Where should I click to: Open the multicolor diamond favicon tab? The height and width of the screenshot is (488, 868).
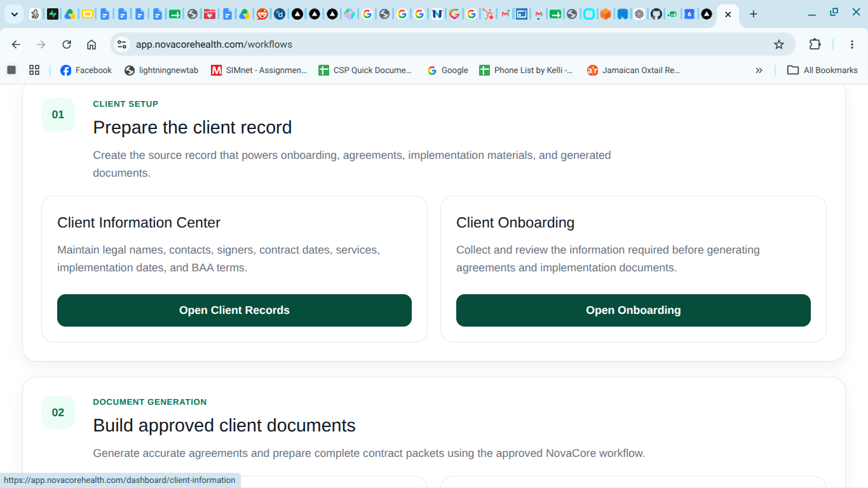349,14
